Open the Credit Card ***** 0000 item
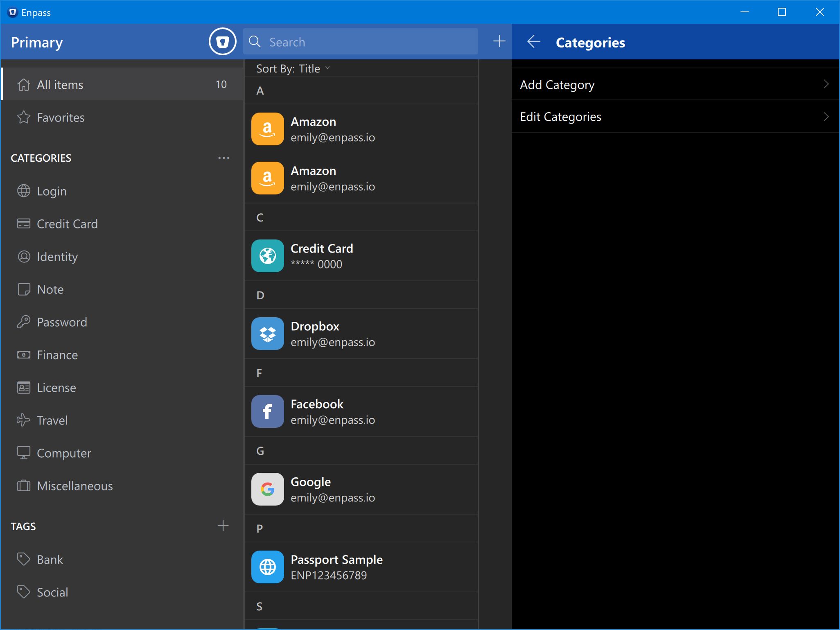840x630 pixels. point(361,256)
